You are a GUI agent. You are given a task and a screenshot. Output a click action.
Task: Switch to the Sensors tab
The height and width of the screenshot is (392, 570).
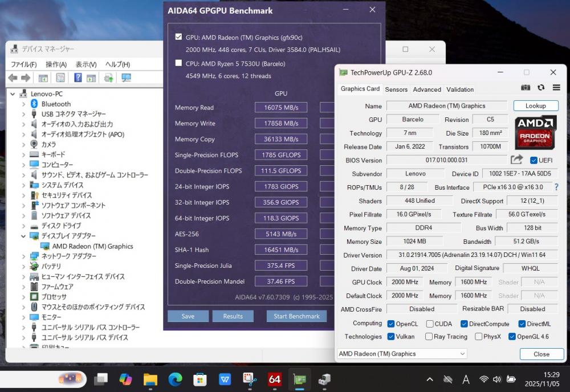396,89
